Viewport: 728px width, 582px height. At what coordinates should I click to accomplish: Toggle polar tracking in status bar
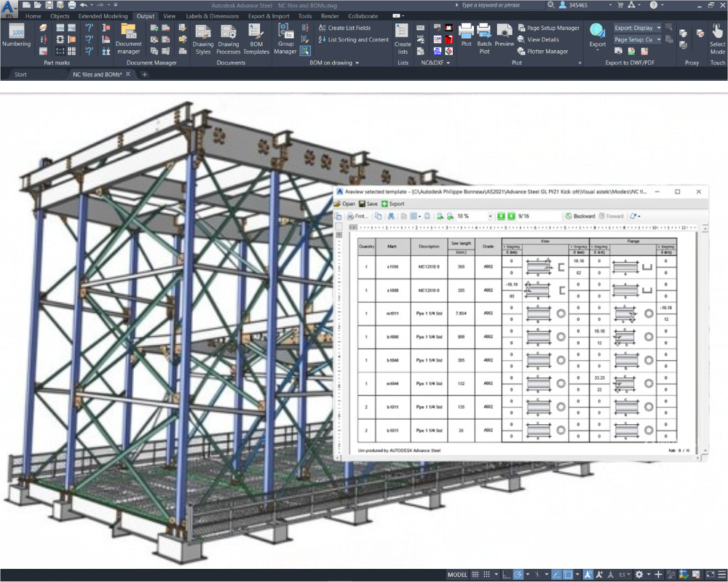(518, 575)
